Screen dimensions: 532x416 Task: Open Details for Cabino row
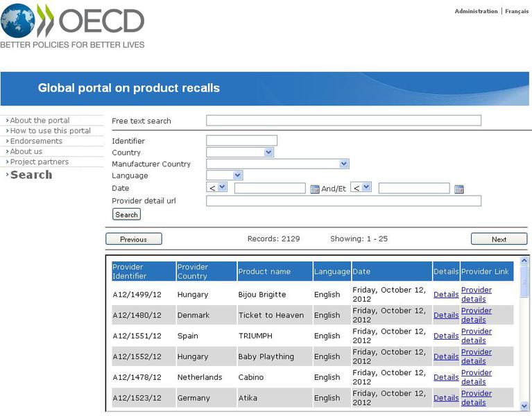coord(446,377)
